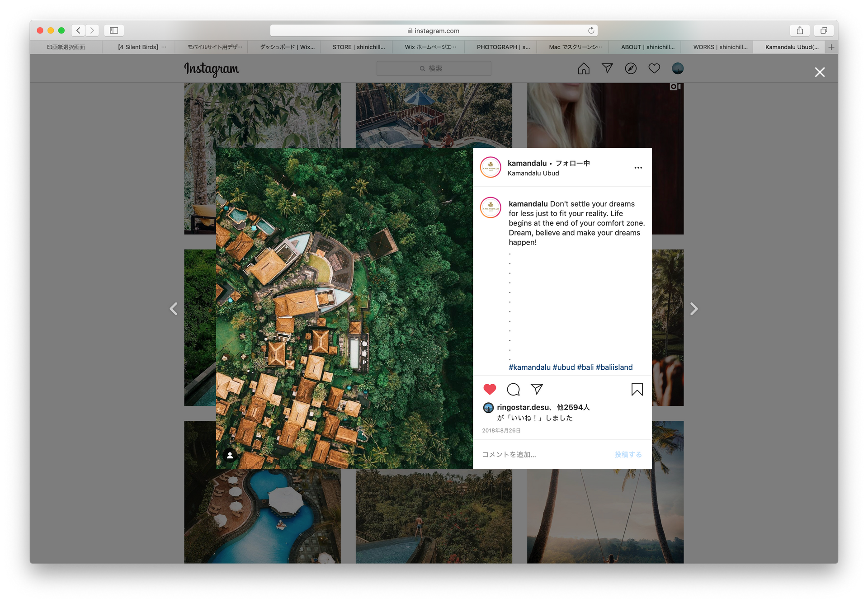The height and width of the screenshot is (603, 868).
Task: Open the activity heart icon in header
Action: tap(654, 68)
